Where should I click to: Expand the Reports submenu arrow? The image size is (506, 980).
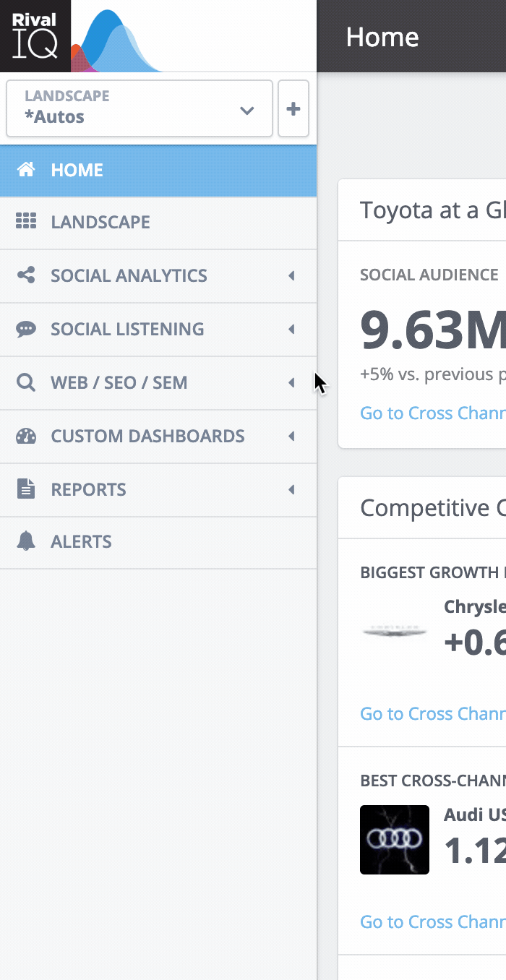(291, 489)
